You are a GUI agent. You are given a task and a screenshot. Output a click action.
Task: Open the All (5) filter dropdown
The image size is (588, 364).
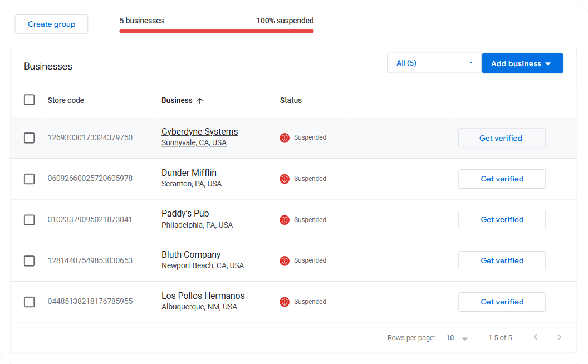[x=434, y=63]
